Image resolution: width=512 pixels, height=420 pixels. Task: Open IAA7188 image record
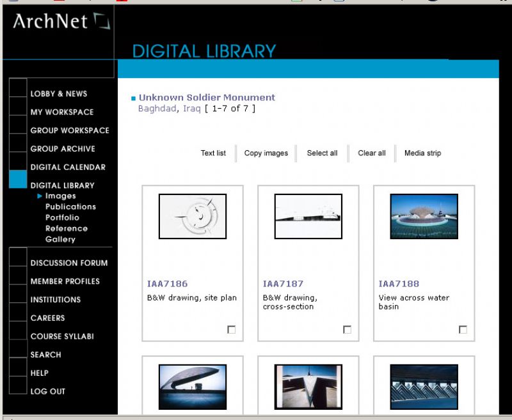[399, 284]
